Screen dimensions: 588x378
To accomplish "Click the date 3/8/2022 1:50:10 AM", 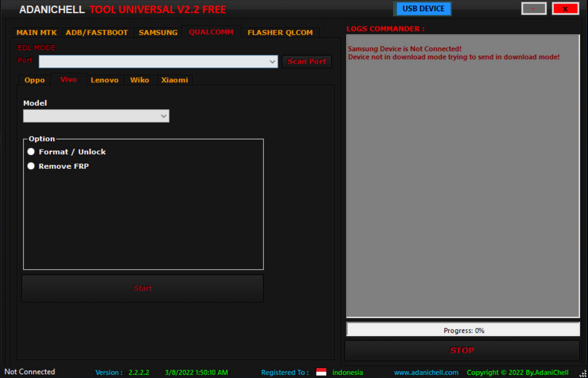I will click(196, 373).
